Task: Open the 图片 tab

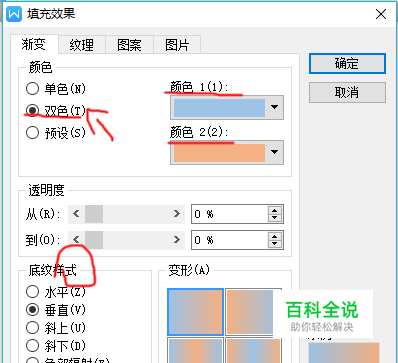Action: pyautogui.click(x=177, y=45)
